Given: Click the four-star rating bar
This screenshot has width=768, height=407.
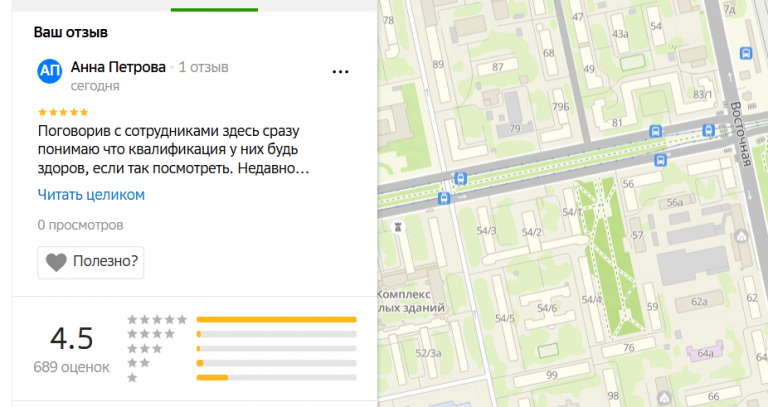Looking at the screenshot, I should 276,334.
